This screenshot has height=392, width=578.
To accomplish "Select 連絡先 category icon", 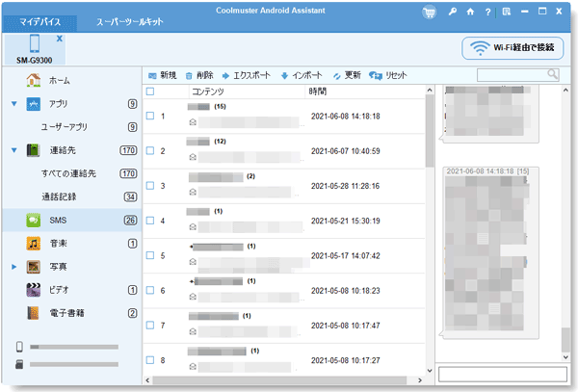I will [x=33, y=150].
